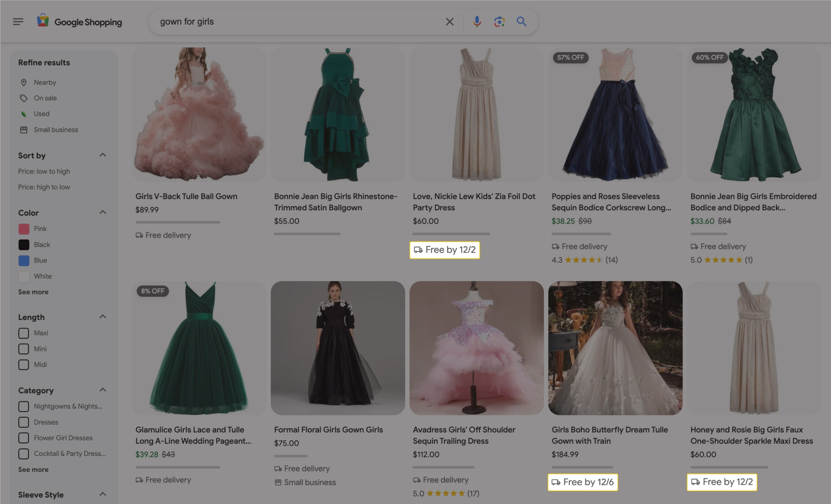
Task: Open black Formal Floral gown thumbnail
Action: pos(338,348)
